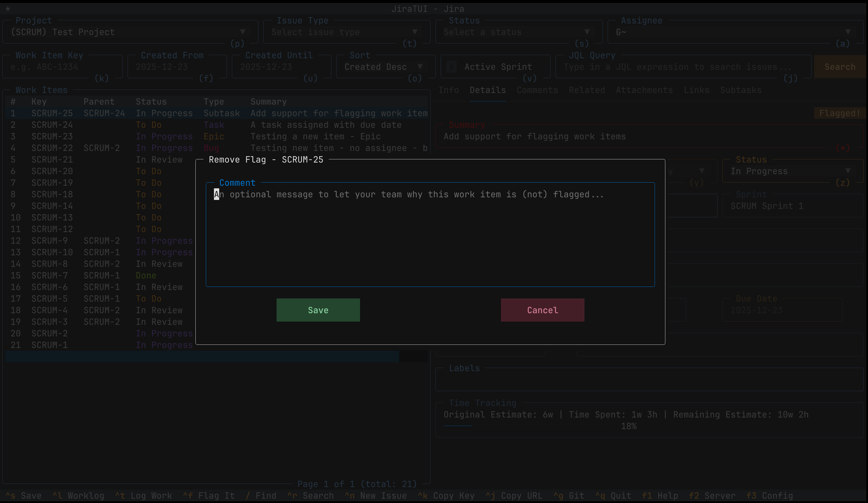
Task: Expand the Issue Type selector
Action: (347, 32)
